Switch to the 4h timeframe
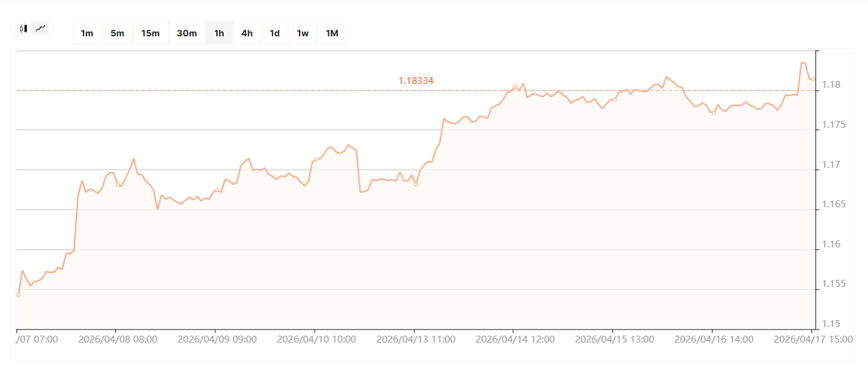 point(247,33)
